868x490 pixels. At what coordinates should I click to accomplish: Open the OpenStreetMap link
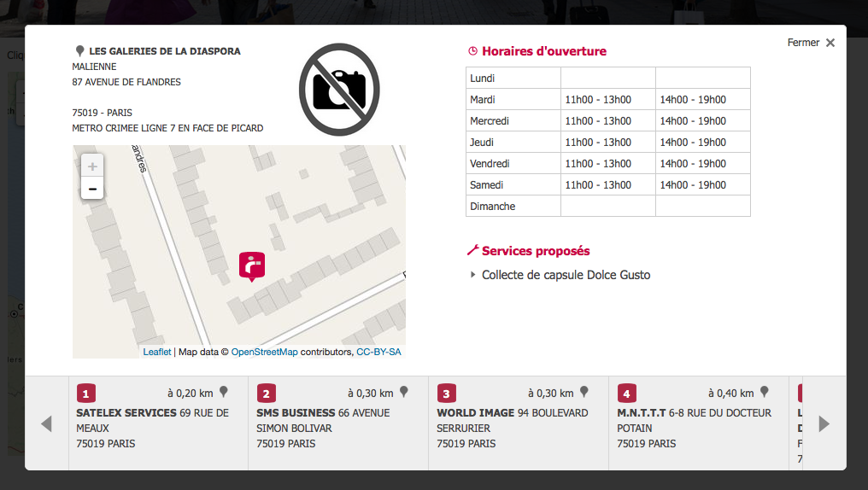pos(264,352)
